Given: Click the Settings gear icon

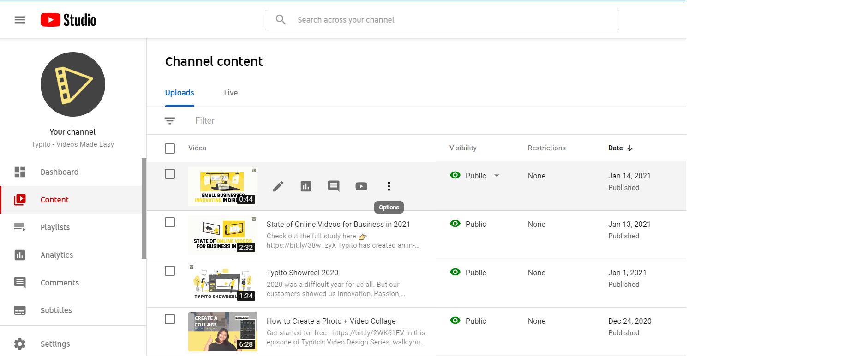Looking at the screenshot, I should 20,344.
